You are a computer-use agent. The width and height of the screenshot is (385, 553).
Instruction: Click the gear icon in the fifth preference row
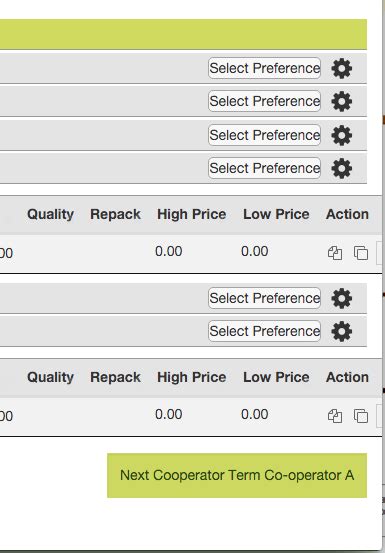[342, 298]
